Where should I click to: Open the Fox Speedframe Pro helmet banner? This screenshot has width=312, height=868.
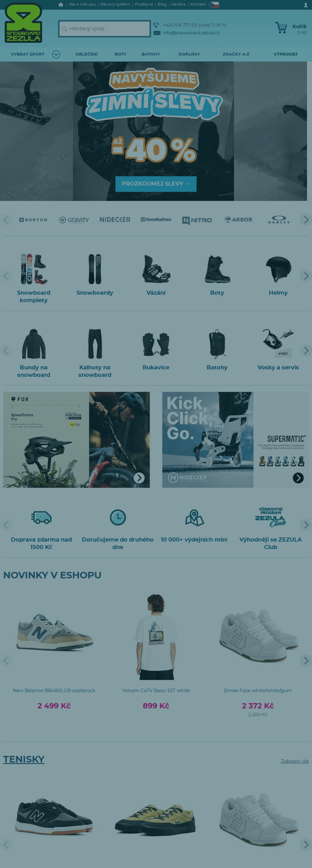click(76, 440)
